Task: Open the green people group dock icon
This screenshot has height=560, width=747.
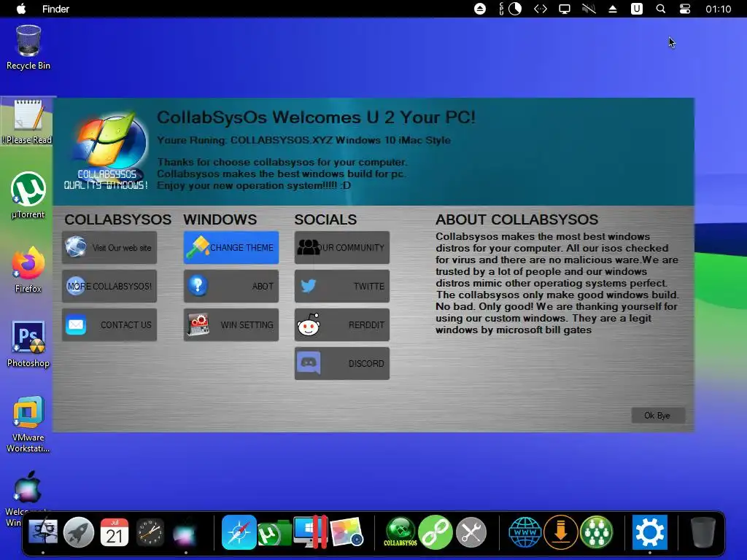Action: 597,532
